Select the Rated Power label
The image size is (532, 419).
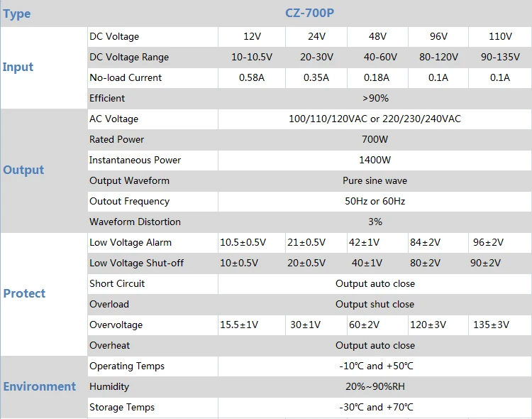click(117, 139)
